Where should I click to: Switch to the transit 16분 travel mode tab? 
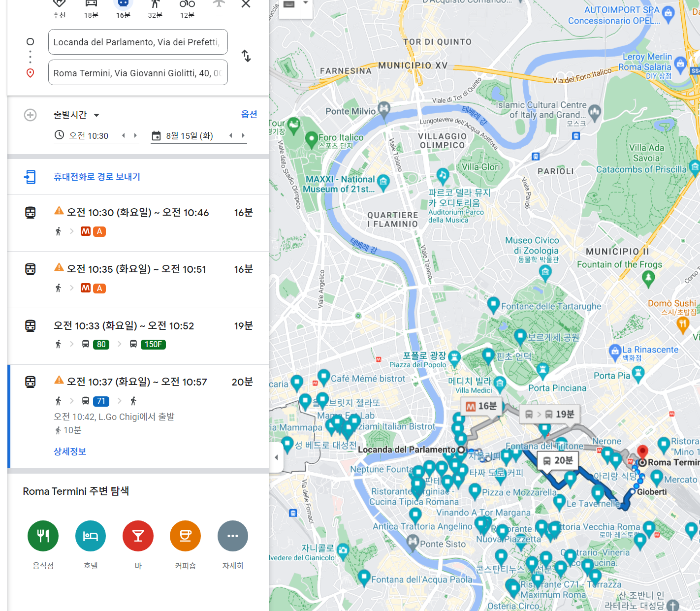[123, 9]
